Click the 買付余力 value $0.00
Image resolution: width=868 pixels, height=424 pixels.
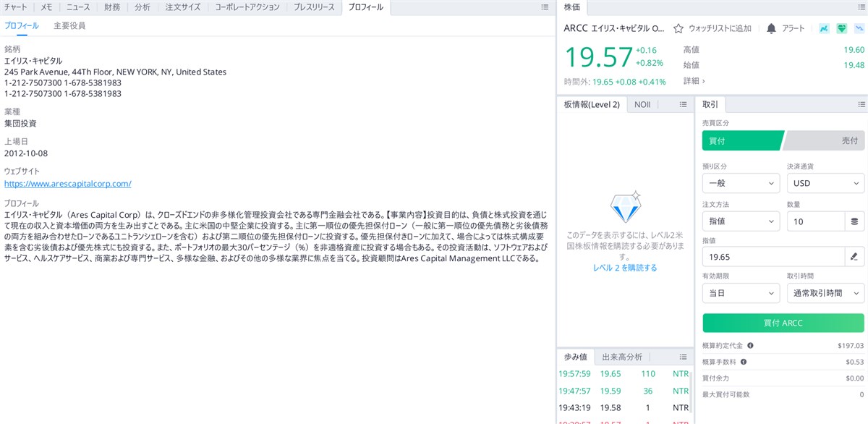tap(854, 378)
